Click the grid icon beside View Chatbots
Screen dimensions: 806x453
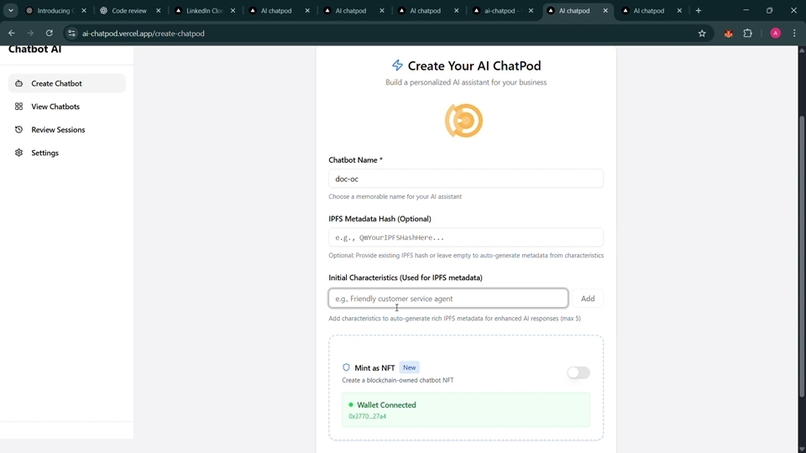coord(19,106)
